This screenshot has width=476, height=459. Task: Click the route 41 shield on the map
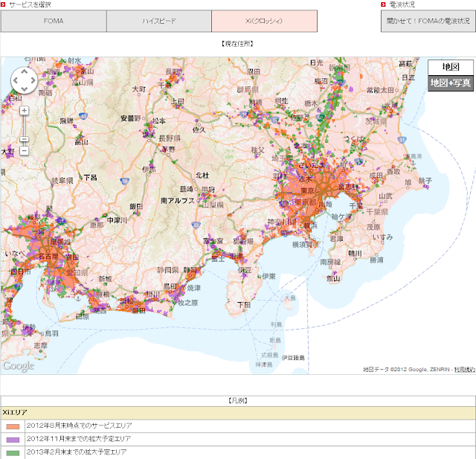pyautogui.click(x=83, y=115)
